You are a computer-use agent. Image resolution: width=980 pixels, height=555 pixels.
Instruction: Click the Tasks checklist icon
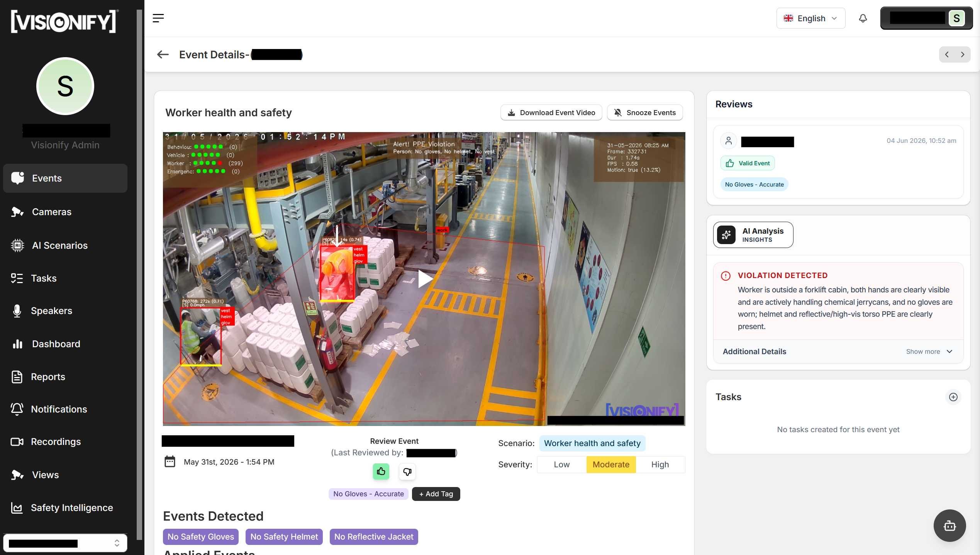pyautogui.click(x=17, y=278)
